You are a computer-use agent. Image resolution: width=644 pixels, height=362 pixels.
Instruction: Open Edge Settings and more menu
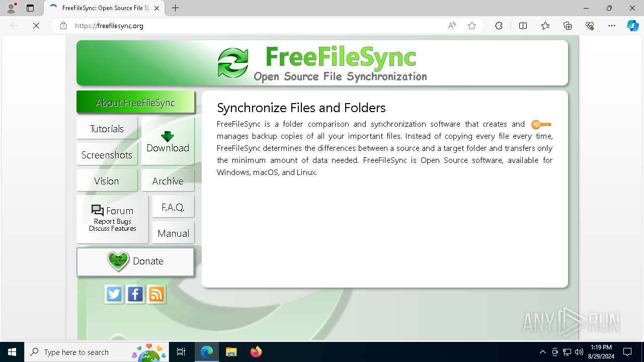pos(612,26)
